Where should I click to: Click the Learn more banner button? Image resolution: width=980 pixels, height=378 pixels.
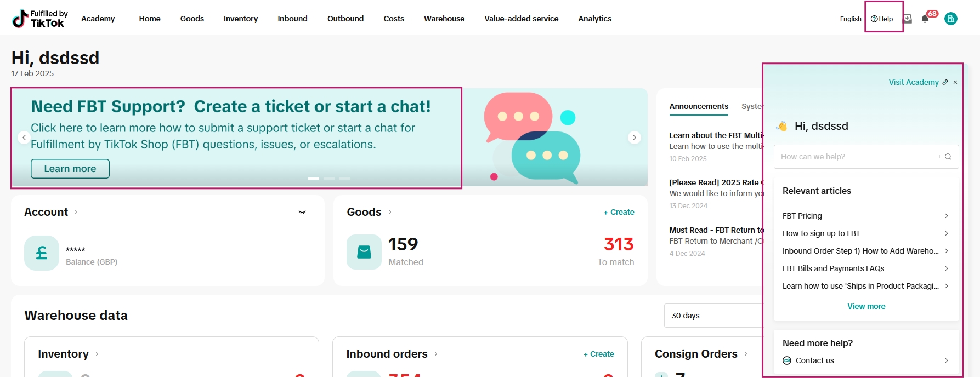[70, 169]
